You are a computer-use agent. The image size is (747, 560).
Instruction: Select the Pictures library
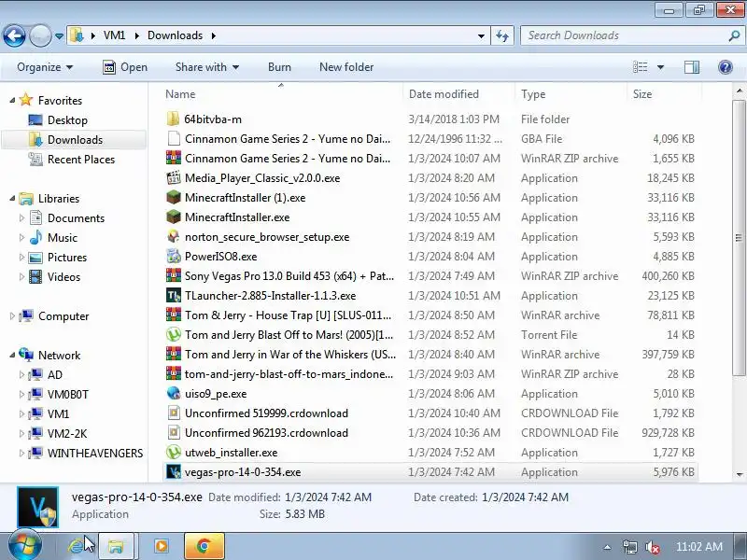click(x=67, y=258)
